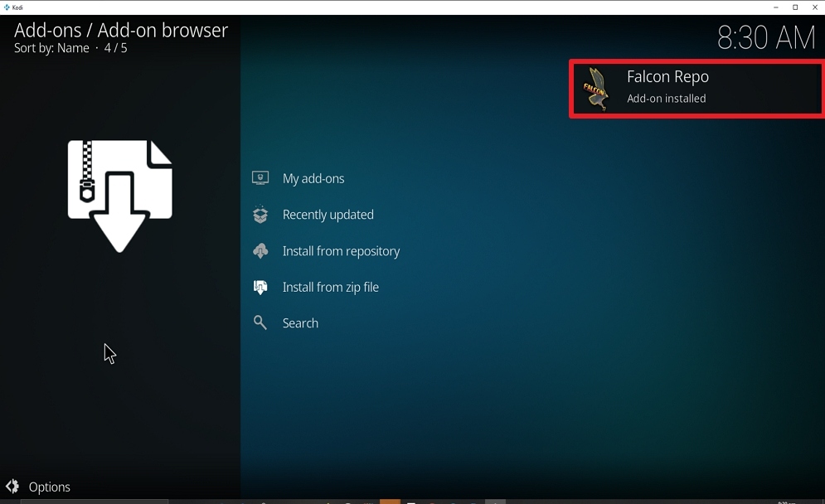
Task: Click the Options gear icon
Action: tap(12, 486)
